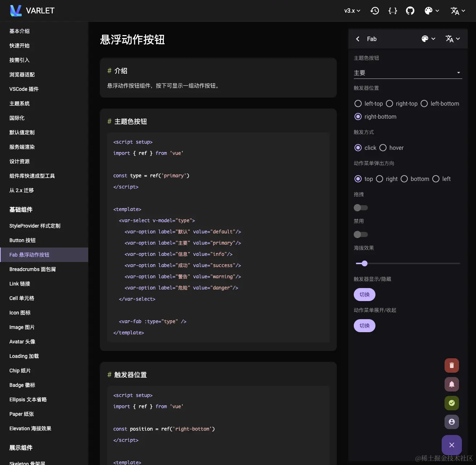Open the playground curly-braces icon
The image size is (476, 465).
pos(392,10)
